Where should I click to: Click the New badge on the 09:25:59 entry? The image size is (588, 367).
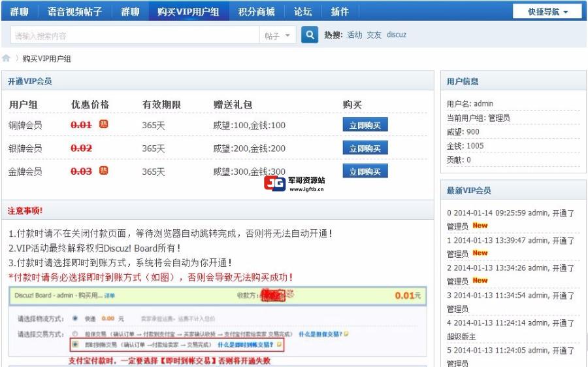(x=480, y=226)
